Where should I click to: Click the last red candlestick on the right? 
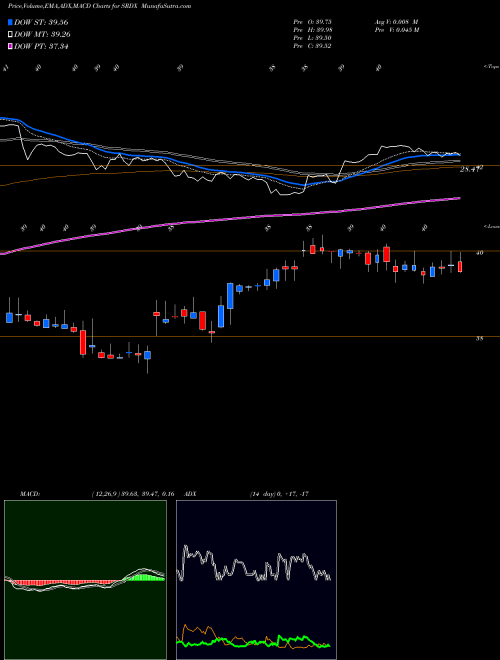point(460,266)
